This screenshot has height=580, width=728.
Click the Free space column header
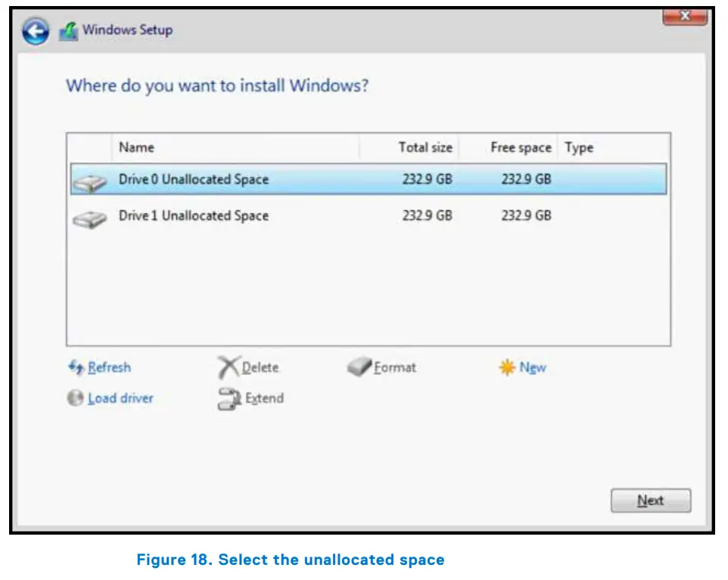[x=520, y=147]
